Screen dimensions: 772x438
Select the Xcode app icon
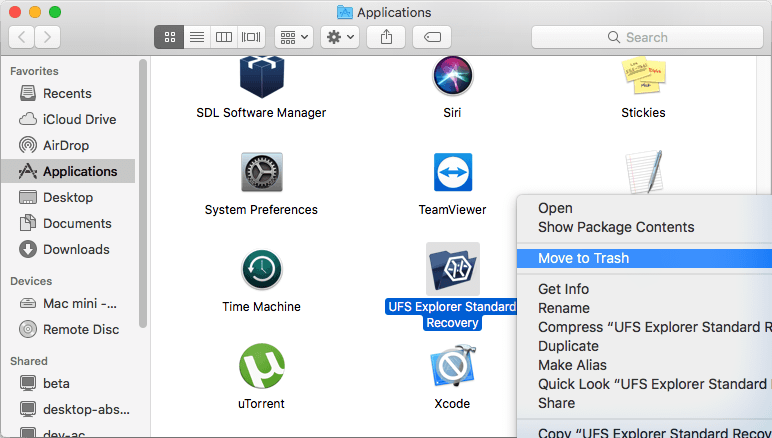click(x=452, y=366)
